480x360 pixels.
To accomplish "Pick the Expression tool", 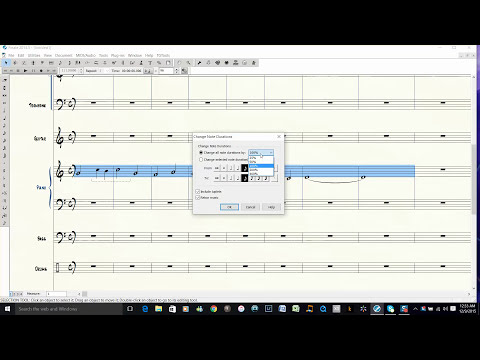I will 114,63.
